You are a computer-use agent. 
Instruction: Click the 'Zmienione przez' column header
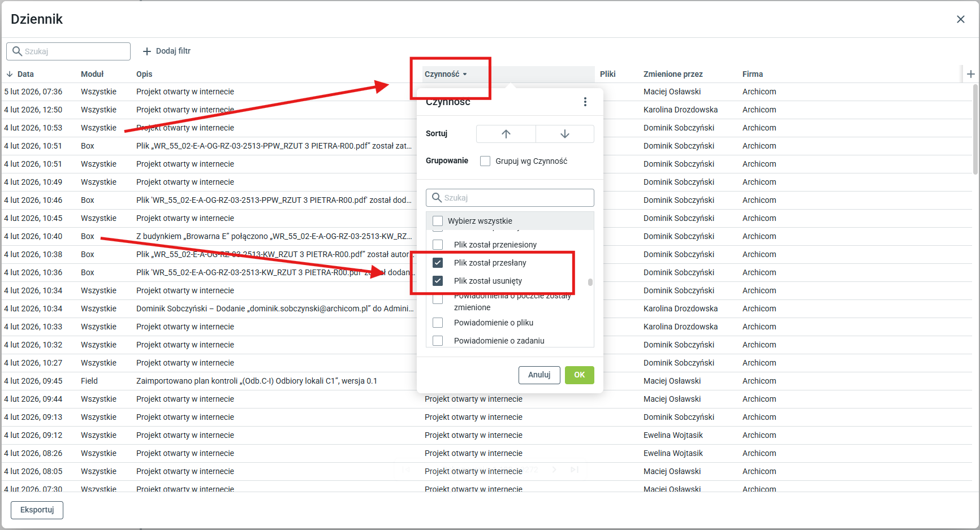coord(672,74)
